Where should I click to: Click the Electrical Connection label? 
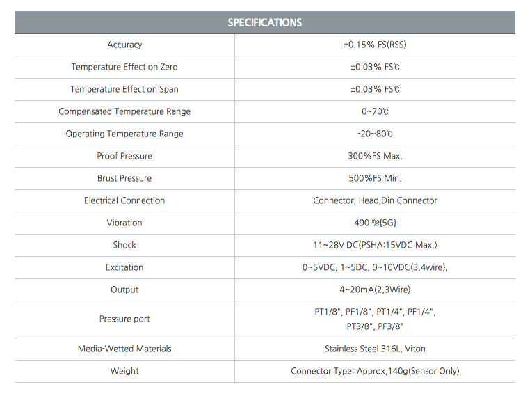click(124, 200)
